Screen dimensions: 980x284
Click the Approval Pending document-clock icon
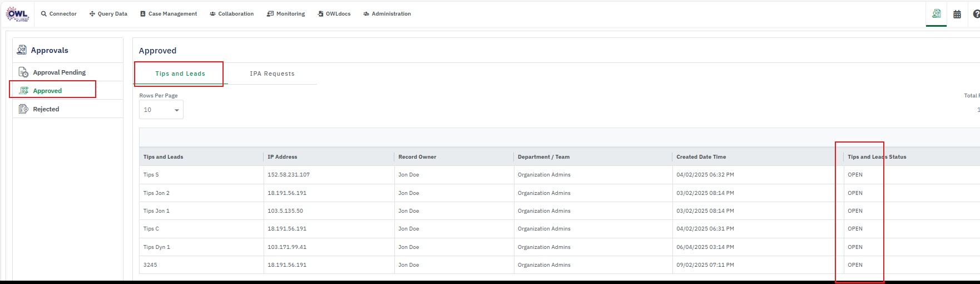click(x=23, y=72)
